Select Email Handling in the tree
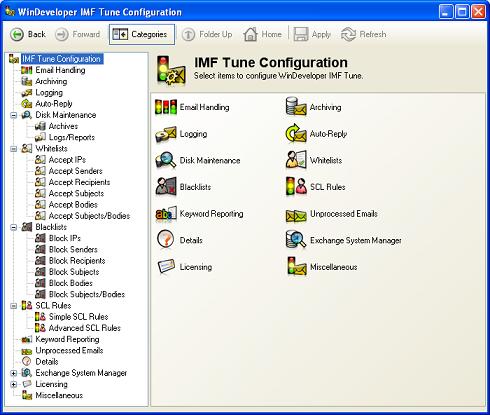The height and width of the screenshot is (415, 490). (x=60, y=70)
